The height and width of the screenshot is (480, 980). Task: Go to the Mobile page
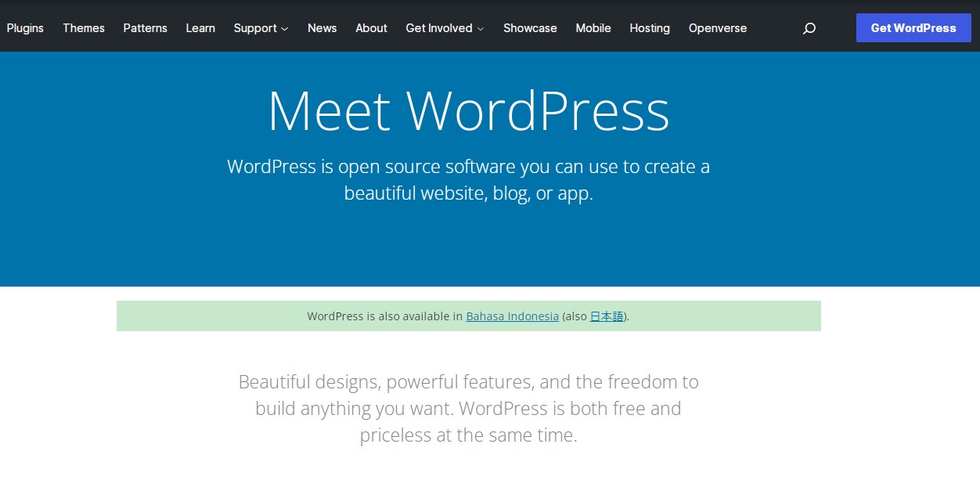593,28
